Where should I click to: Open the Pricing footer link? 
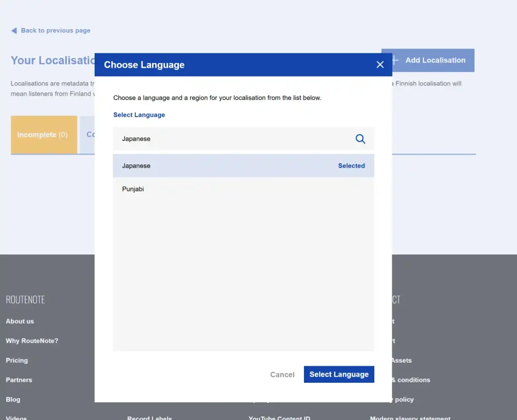17,361
